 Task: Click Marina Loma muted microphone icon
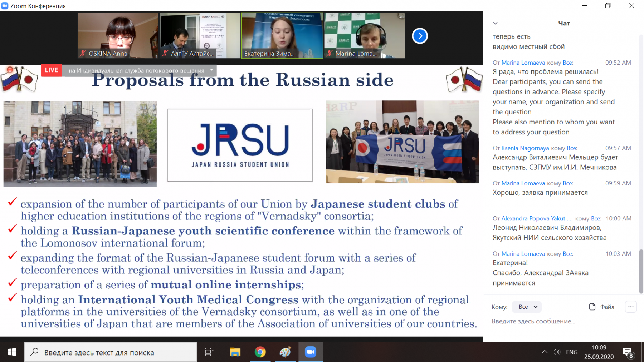(330, 54)
